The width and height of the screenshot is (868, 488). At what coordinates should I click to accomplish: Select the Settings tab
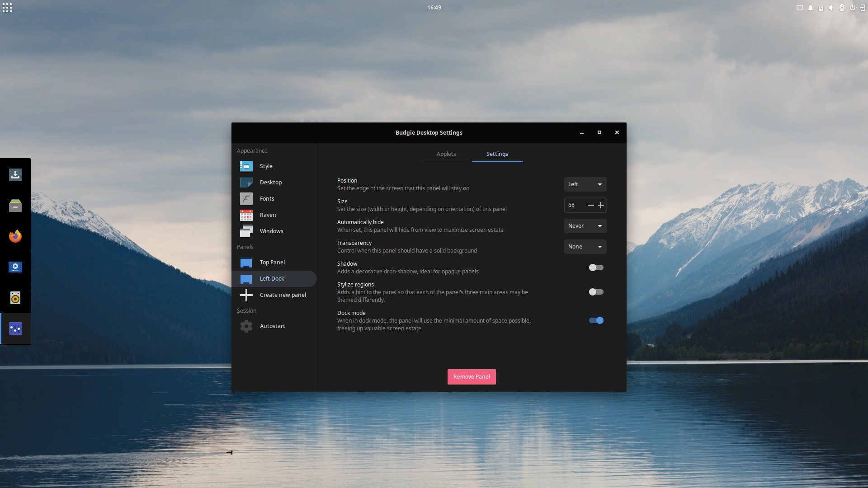coord(497,154)
